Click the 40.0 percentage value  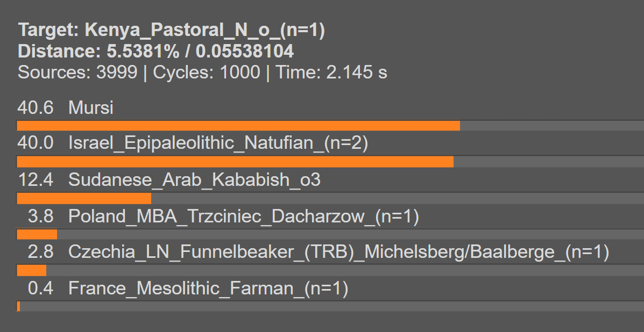(x=36, y=143)
